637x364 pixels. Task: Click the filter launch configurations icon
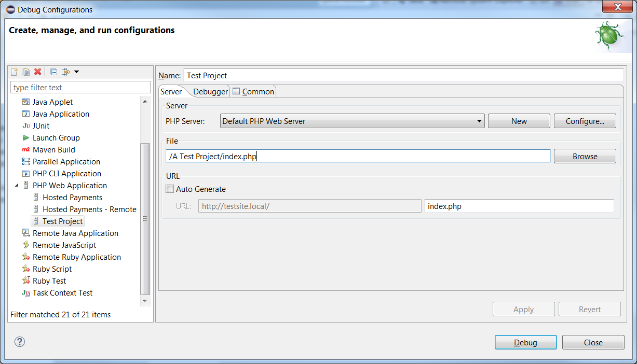[x=65, y=72]
